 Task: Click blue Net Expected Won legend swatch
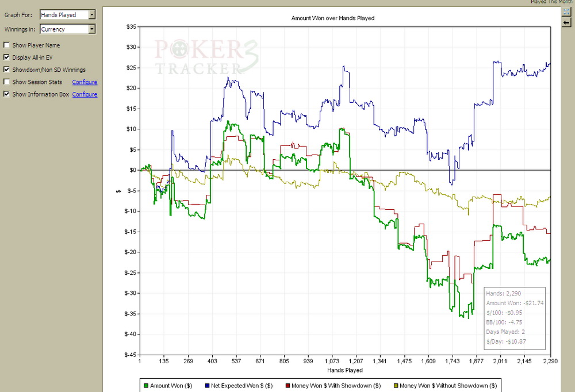[x=207, y=386]
